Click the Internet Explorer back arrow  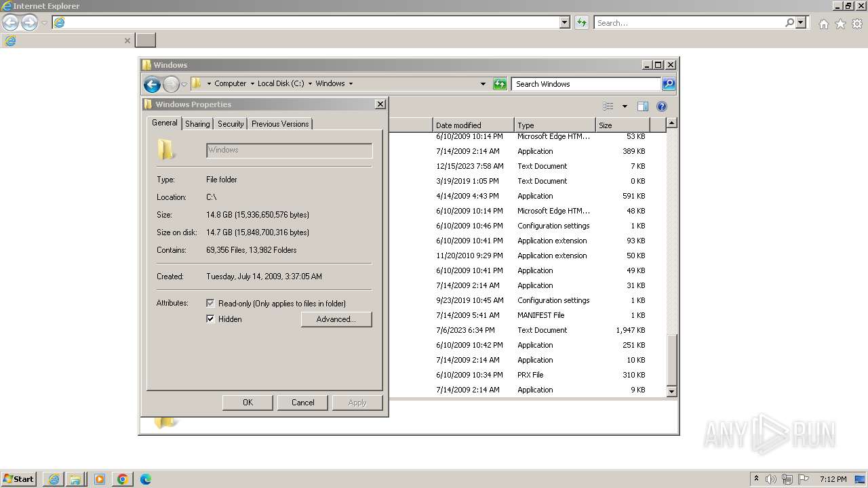(10, 22)
